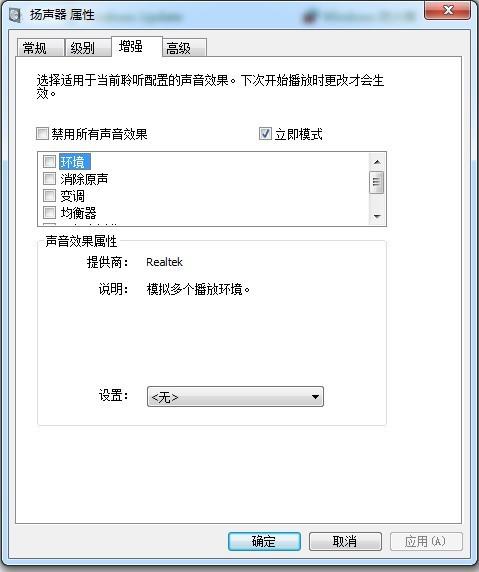Uncheck the 立即模式 checkbox
Viewport: 479px width, 572px height.
coord(265,134)
